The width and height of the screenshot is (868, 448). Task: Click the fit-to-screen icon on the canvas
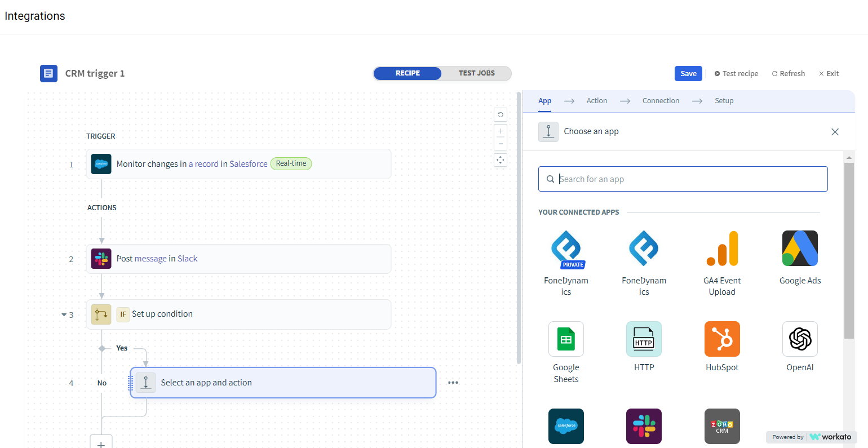click(x=500, y=160)
